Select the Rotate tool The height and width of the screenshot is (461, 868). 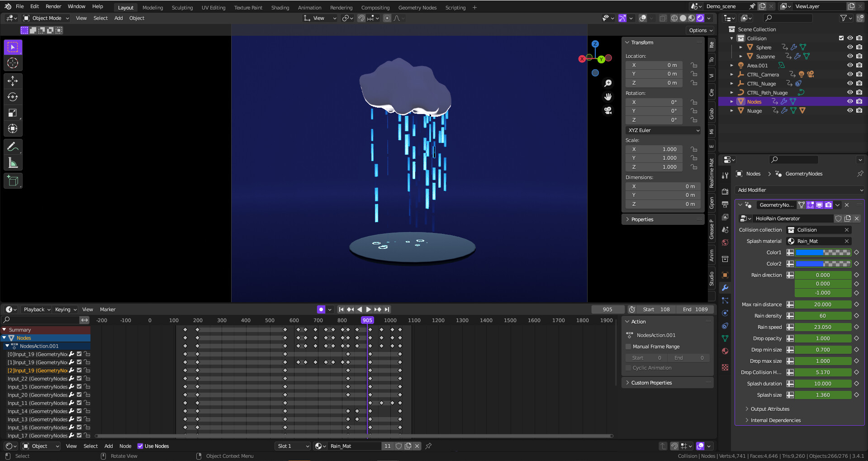(x=13, y=96)
